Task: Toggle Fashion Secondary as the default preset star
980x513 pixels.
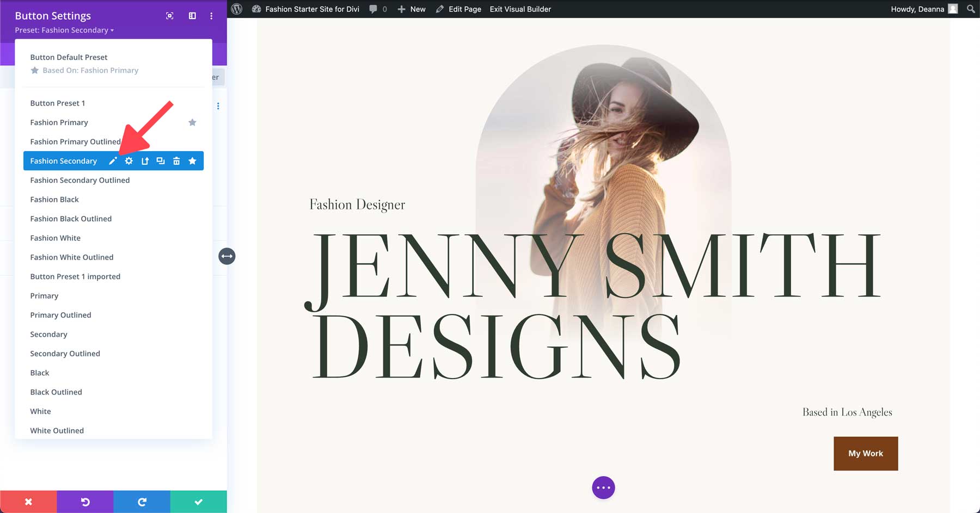Action: 192,160
